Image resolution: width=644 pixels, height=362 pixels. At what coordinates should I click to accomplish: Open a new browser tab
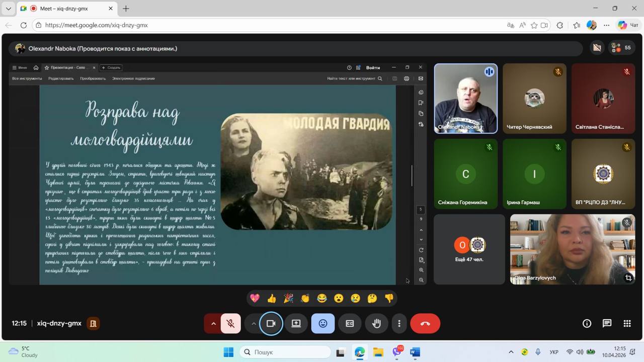126,9
